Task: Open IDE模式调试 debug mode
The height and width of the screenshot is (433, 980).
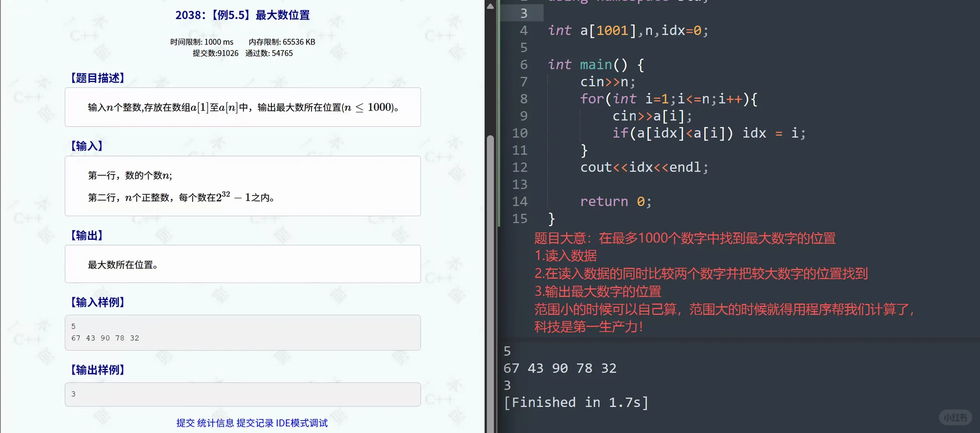Action: [301, 423]
